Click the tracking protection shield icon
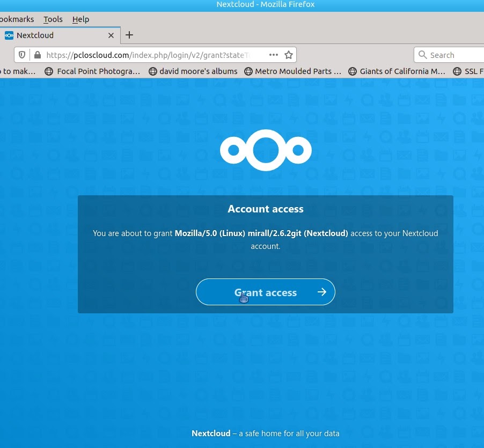The image size is (484, 448). point(22,55)
